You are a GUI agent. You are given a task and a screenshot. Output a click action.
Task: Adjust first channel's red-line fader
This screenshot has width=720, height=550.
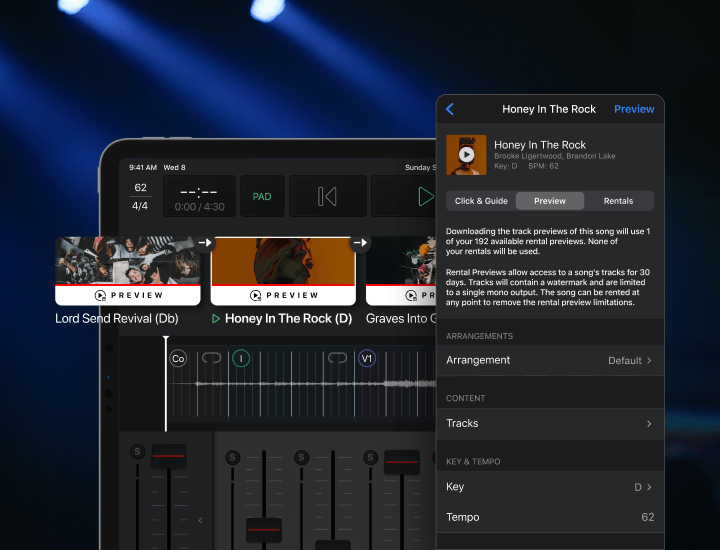(169, 456)
